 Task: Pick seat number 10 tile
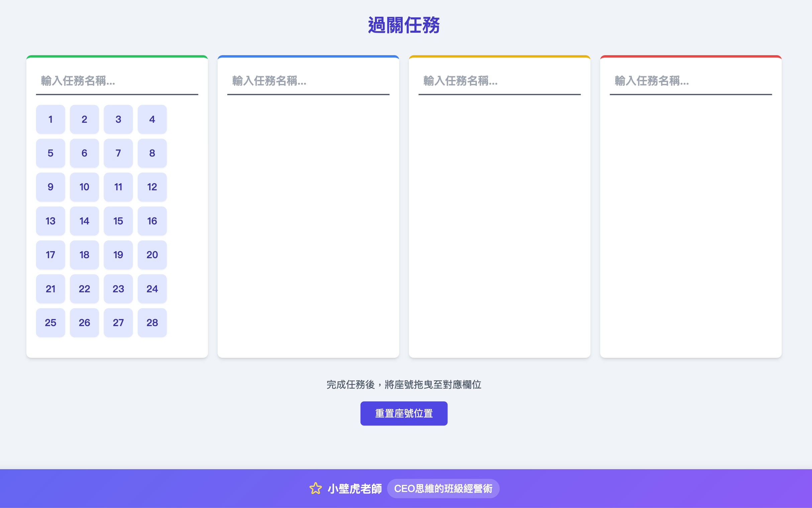(x=84, y=187)
